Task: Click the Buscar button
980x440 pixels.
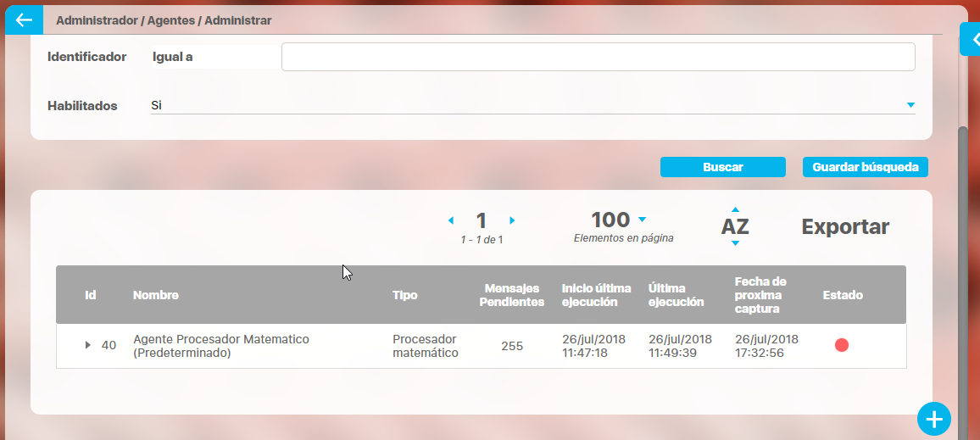Action: tap(723, 167)
